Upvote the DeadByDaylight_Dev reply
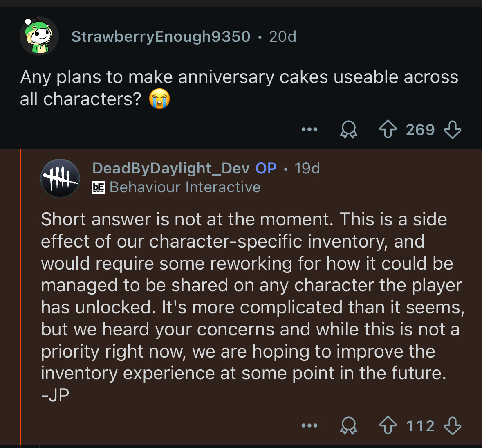 388,426
